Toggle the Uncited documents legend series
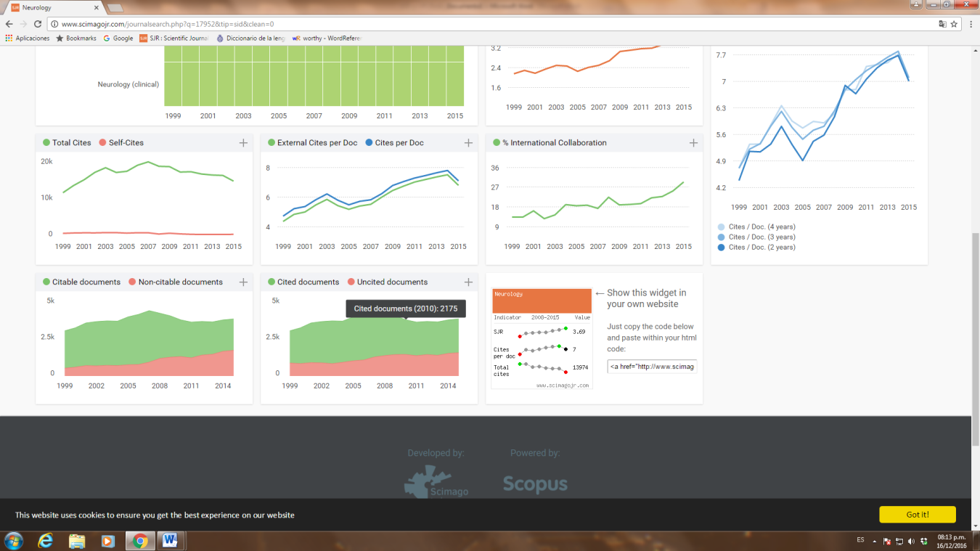 pyautogui.click(x=388, y=282)
